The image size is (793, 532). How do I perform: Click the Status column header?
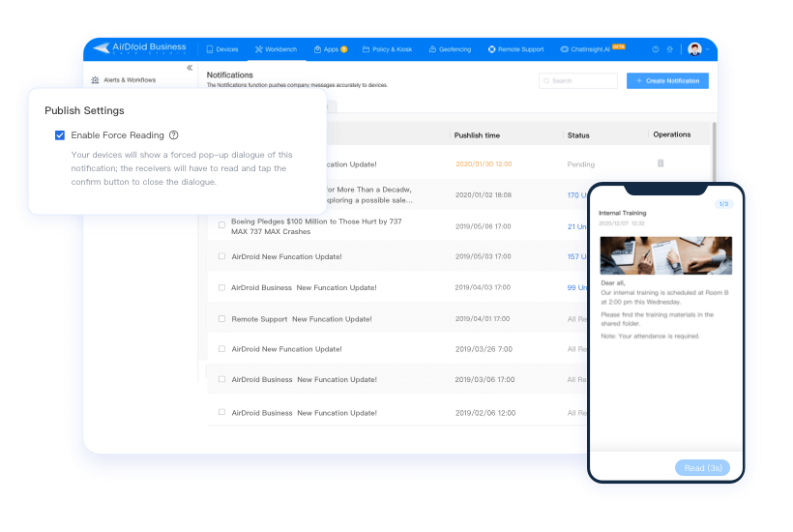(x=578, y=135)
